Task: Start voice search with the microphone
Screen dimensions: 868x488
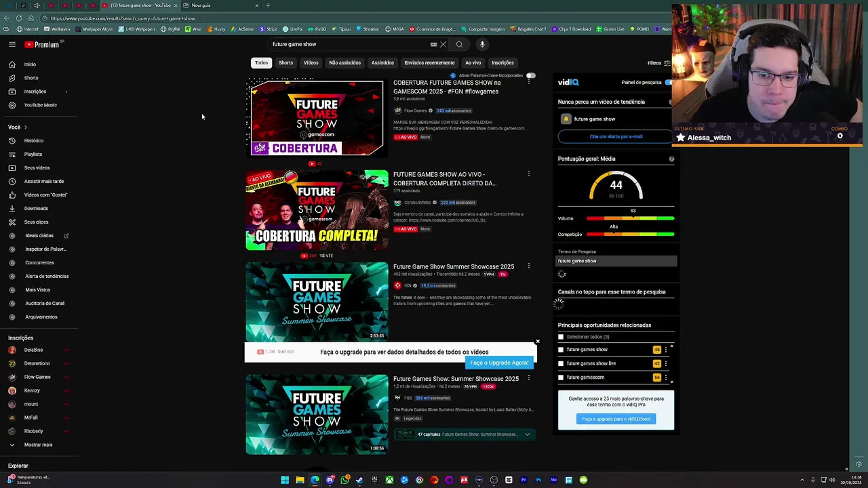Action: coord(482,45)
